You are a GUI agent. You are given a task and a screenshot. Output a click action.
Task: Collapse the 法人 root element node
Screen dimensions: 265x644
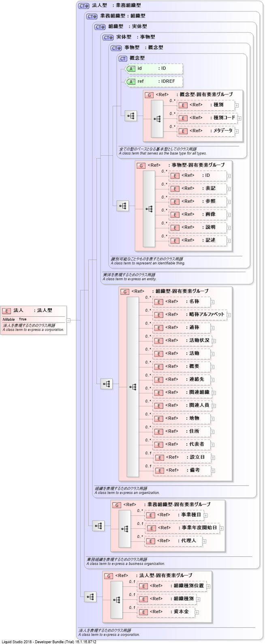click(x=68, y=320)
